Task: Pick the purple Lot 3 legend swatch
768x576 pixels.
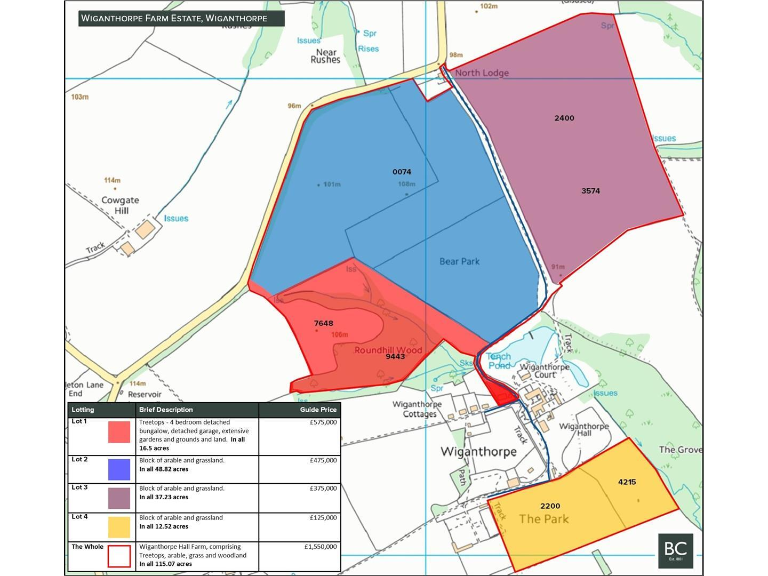Action: click(119, 497)
